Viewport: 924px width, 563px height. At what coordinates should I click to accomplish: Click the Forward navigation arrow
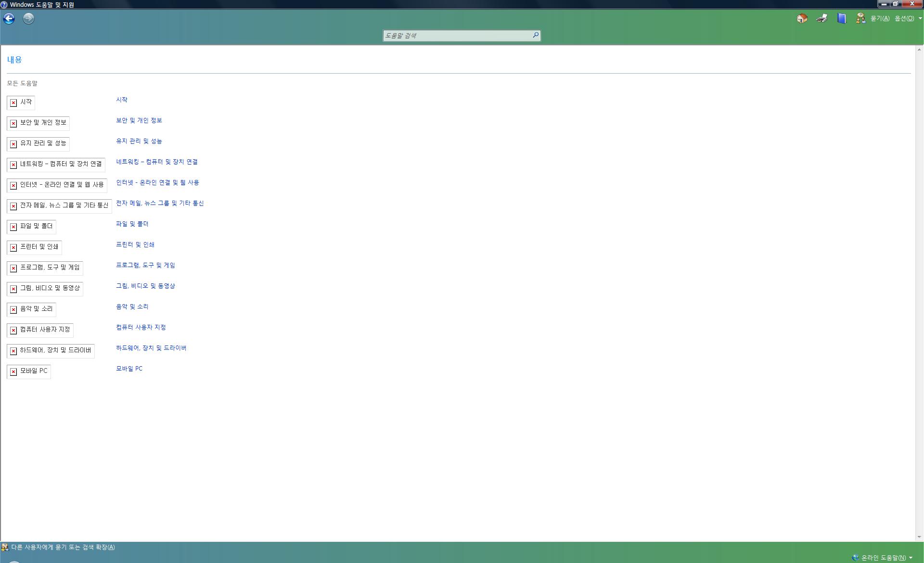pos(28,19)
